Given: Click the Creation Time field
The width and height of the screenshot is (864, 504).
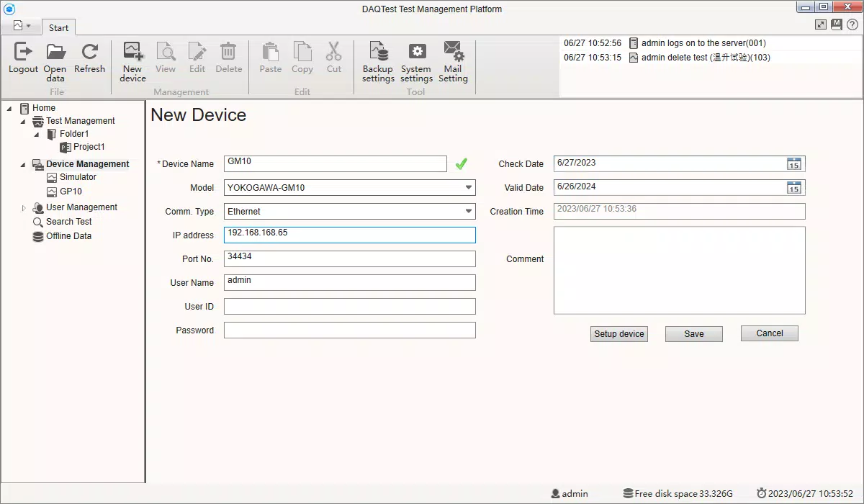Looking at the screenshot, I should click(680, 211).
